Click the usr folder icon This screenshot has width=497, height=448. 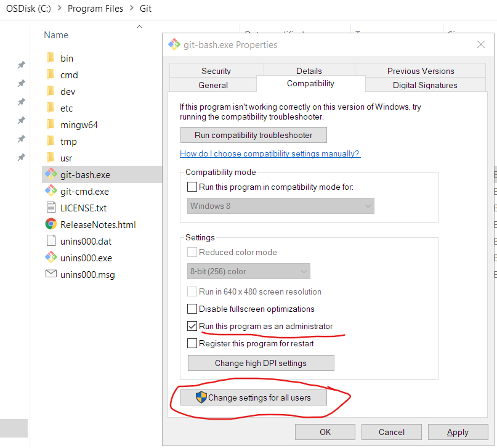(51, 158)
